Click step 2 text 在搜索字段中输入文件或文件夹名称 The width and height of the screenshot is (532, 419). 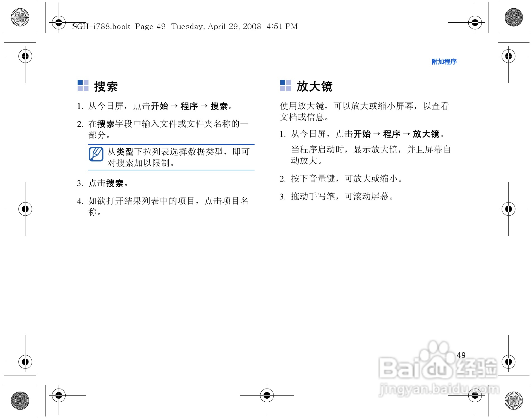click(163, 129)
